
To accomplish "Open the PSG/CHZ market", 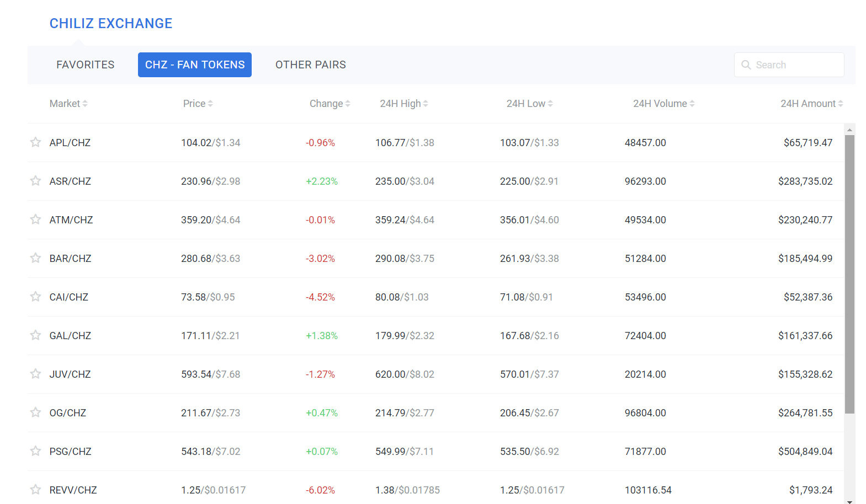I will [x=71, y=451].
